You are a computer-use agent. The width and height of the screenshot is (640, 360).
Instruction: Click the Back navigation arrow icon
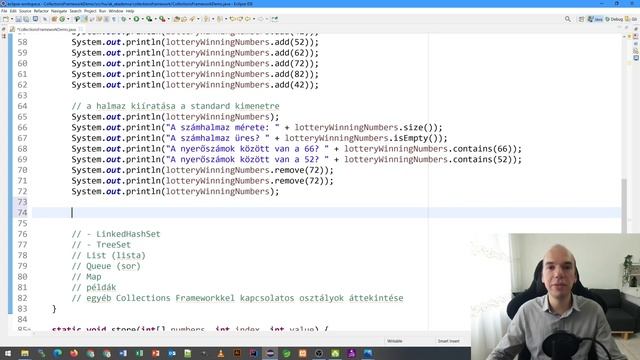[248, 19]
